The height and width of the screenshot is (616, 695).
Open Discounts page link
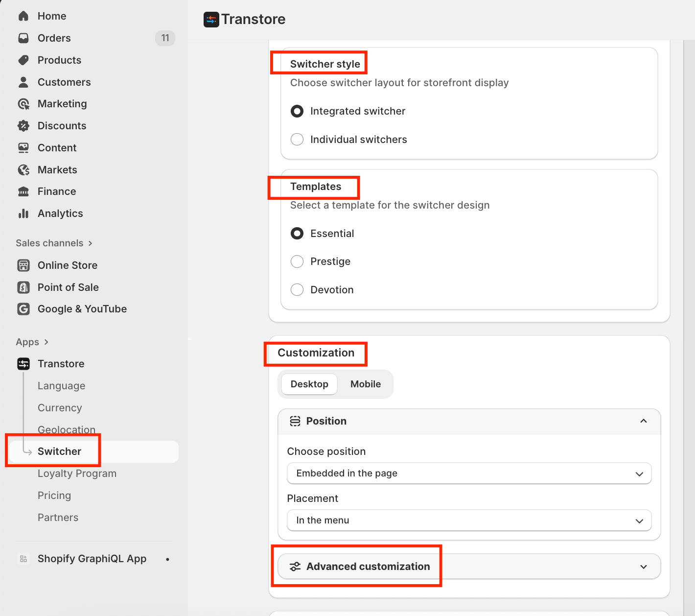pyautogui.click(x=62, y=126)
